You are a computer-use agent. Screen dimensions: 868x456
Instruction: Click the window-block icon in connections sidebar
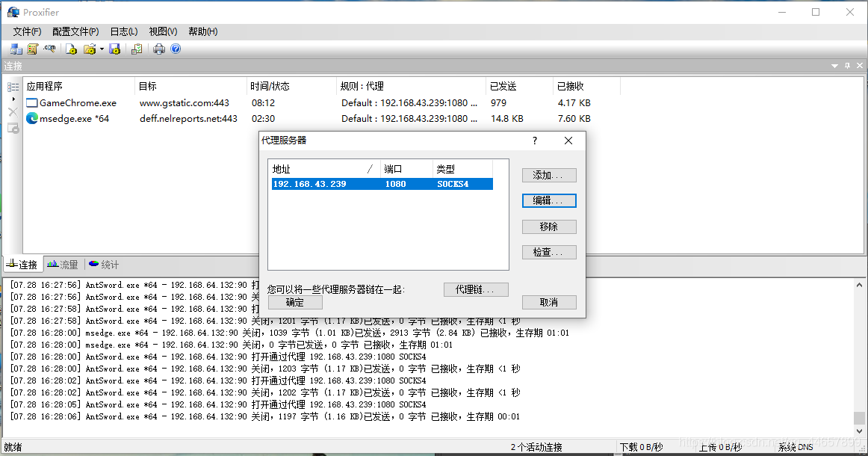pyautogui.click(x=13, y=129)
